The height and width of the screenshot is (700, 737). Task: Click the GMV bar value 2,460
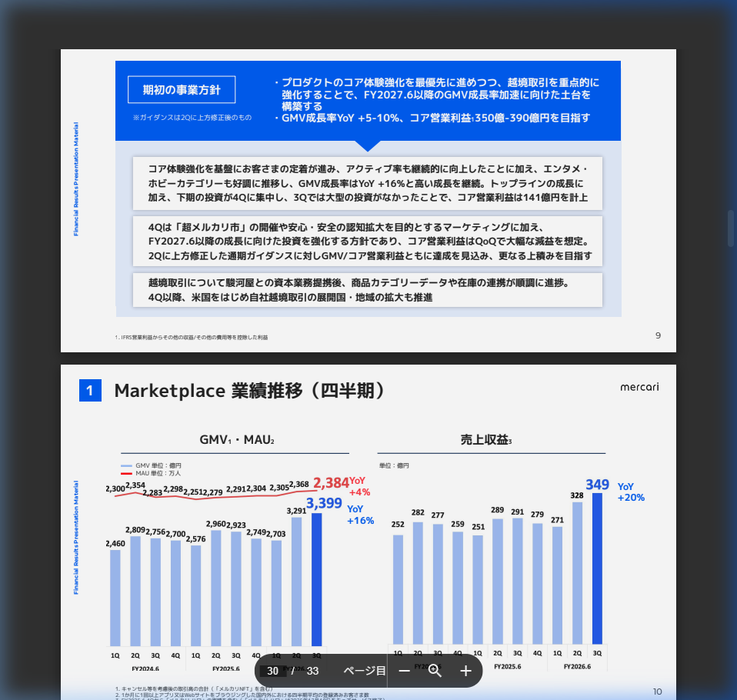(x=115, y=543)
